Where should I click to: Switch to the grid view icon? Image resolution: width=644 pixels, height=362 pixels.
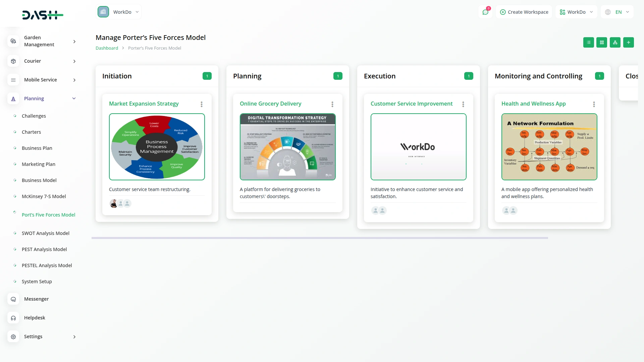click(x=602, y=43)
